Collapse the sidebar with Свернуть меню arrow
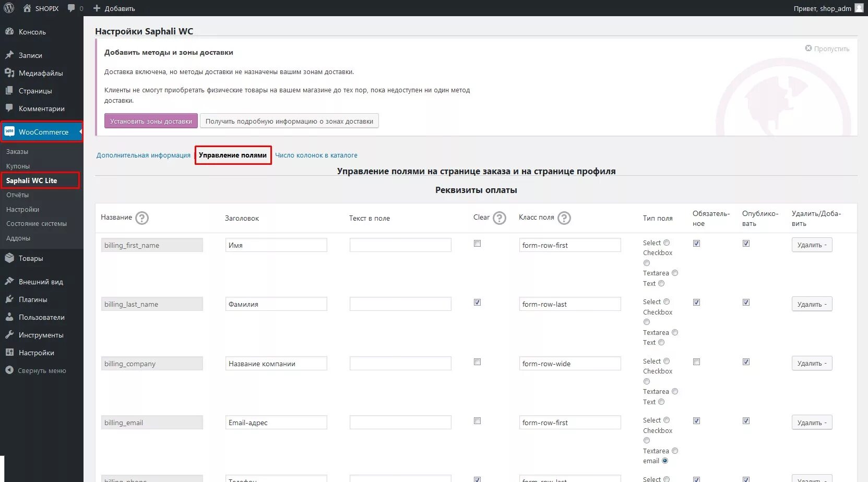 pos(9,370)
